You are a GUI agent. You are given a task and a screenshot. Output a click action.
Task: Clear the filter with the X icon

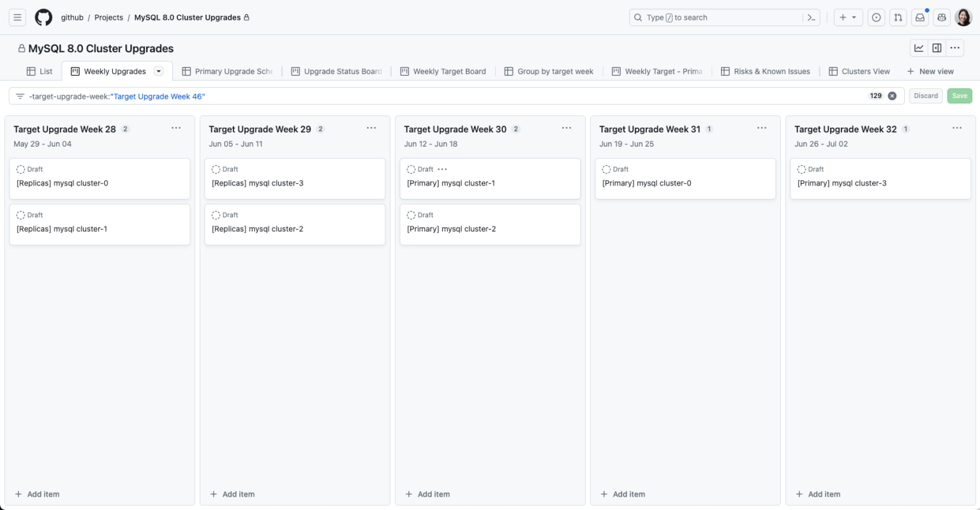click(x=892, y=96)
